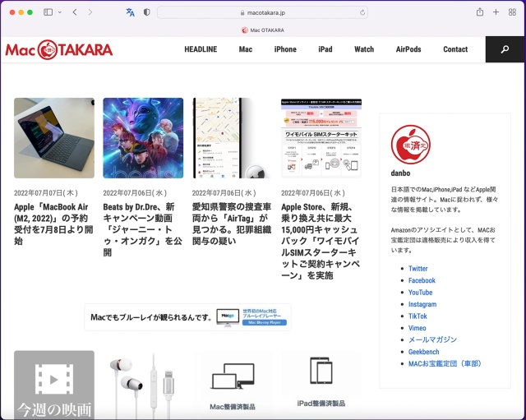Reload the page with the refresh icon
This screenshot has width=526, height=420.
tap(362, 13)
